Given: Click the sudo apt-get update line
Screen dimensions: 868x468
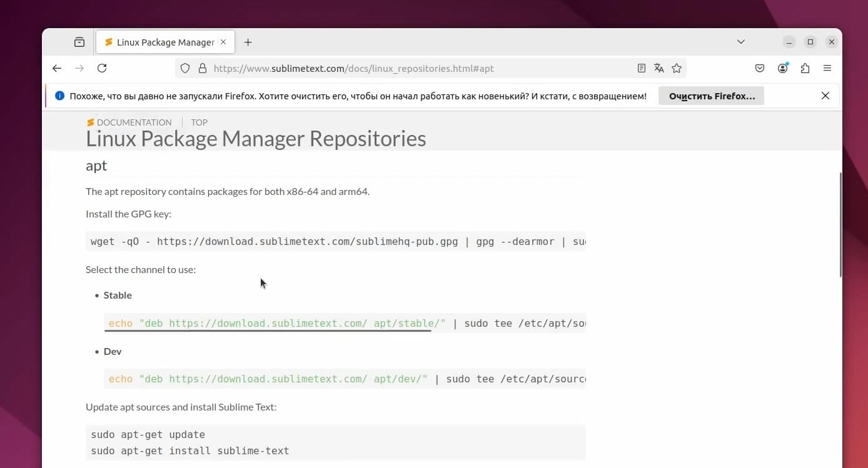Looking at the screenshot, I should tap(148, 434).
